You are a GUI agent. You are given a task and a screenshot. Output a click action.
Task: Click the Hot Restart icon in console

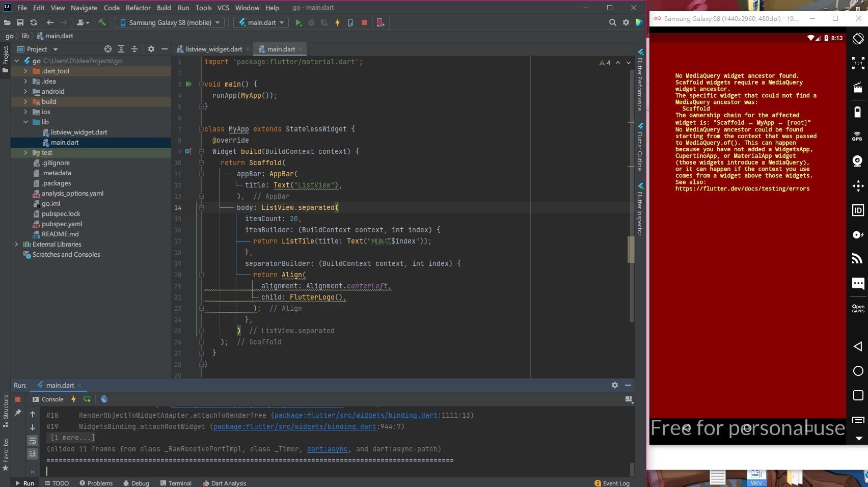[x=87, y=399]
